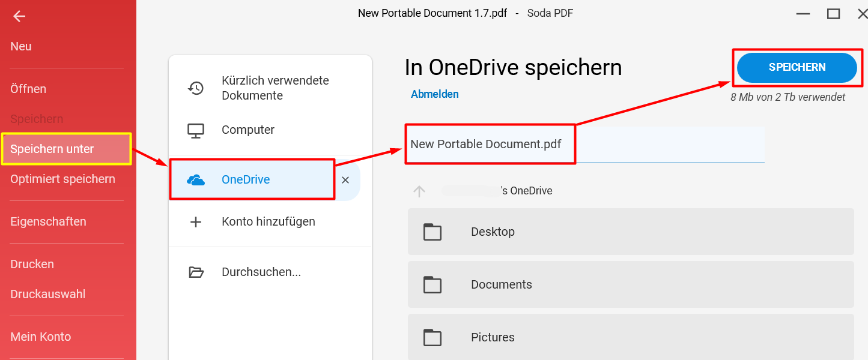Click the SPEICHERN button

[x=797, y=67]
